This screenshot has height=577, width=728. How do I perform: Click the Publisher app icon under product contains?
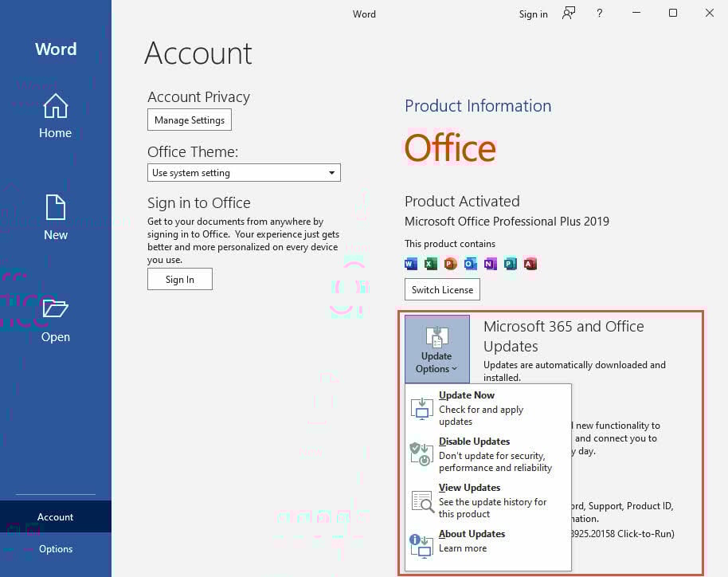tap(511, 264)
